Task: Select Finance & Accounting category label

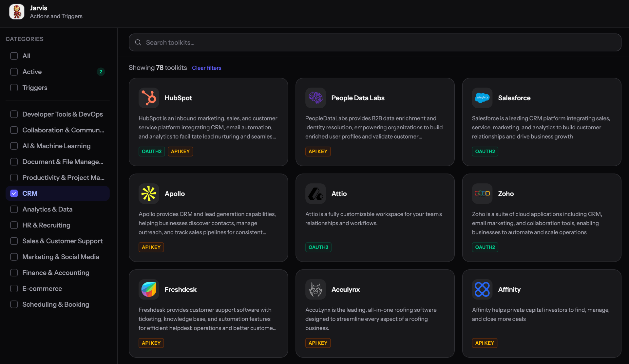Action: coord(56,273)
